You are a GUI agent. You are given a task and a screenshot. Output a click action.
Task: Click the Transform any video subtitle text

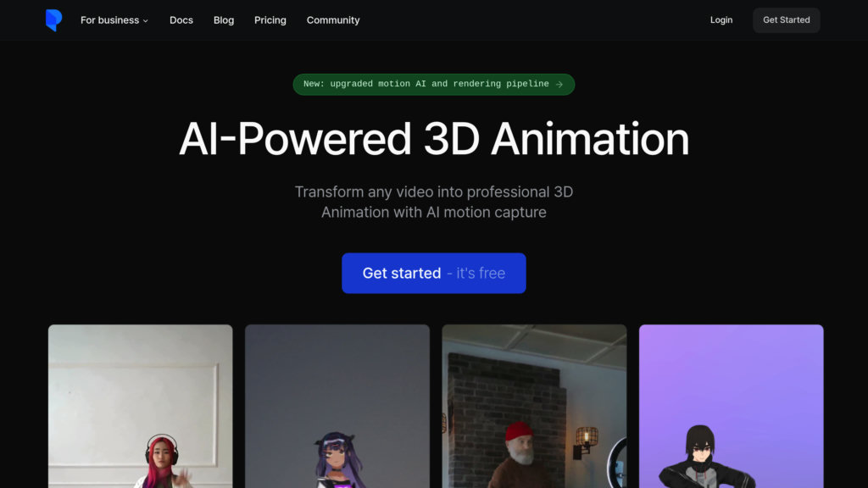(x=434, y=202)
